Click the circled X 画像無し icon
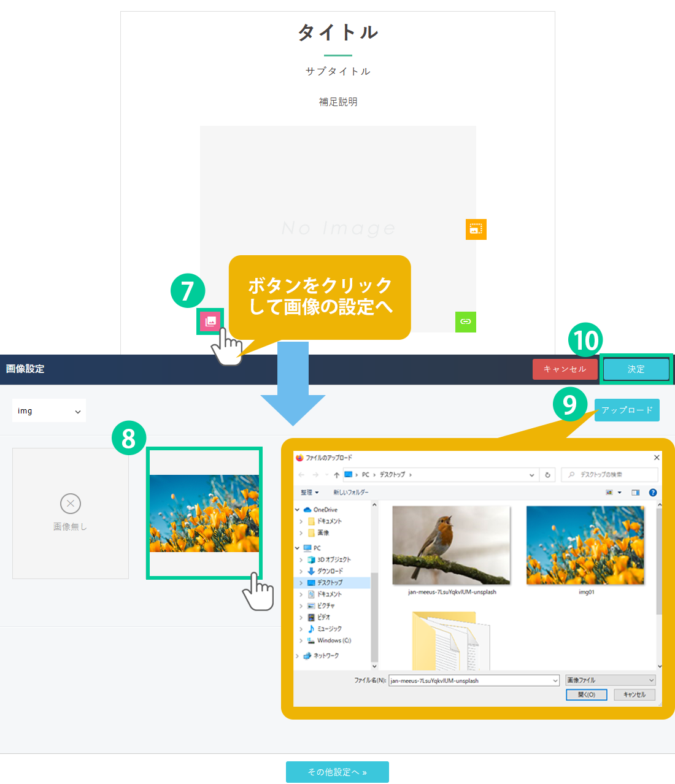 [x=71, y=504]
